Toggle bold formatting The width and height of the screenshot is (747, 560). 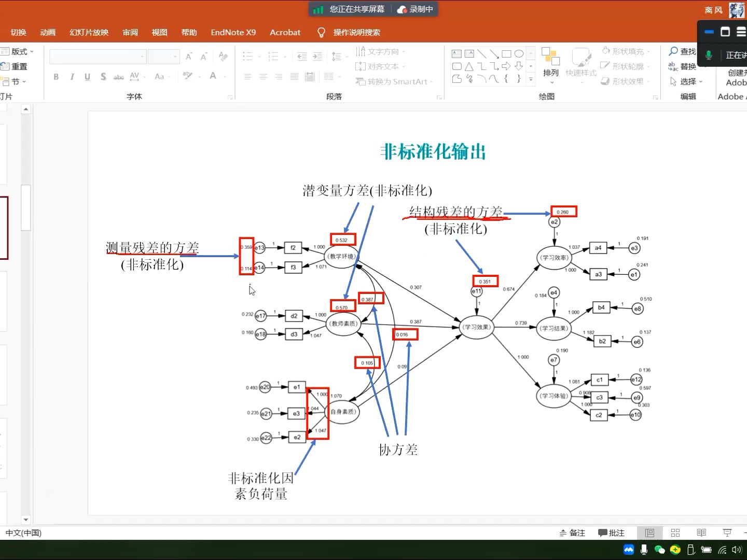[x=56, y=77]
